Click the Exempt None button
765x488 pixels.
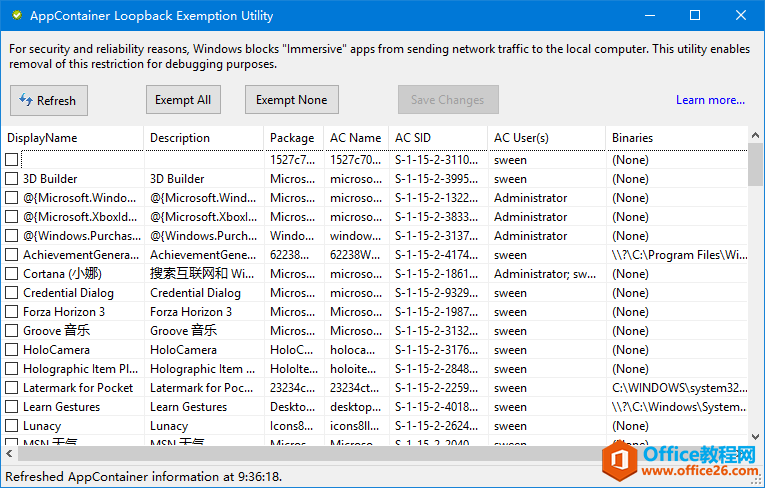[x=292, y=100]
